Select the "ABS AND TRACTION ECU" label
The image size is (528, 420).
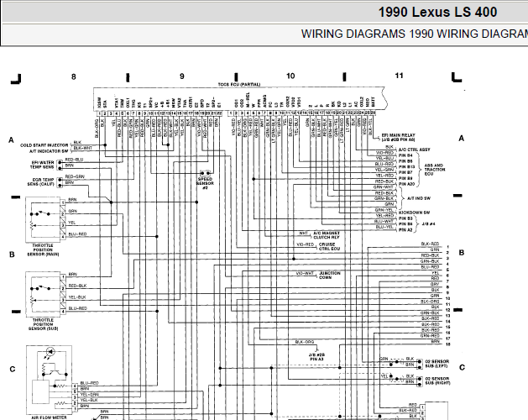[x=434, y=170]
